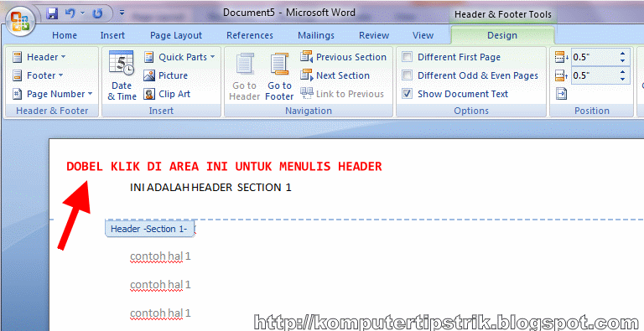
Task: Open the undo history dropdown arrow
Action: 82,13
